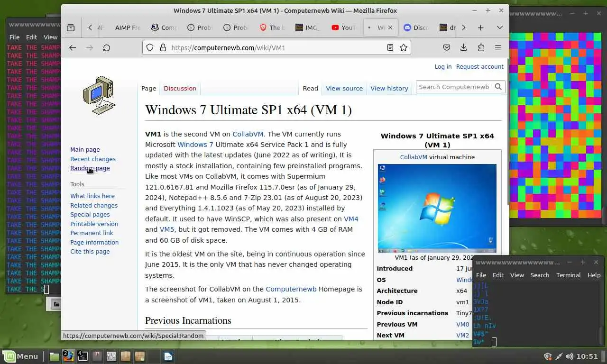Click the Firefox back arrow button

pos(73,47)
